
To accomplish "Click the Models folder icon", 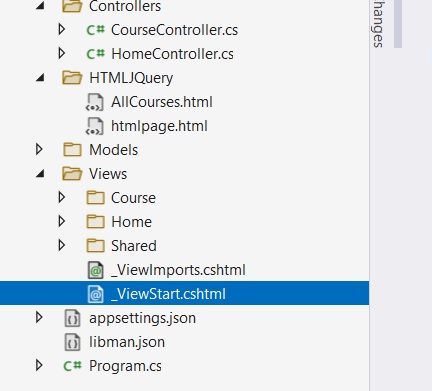I will (x=72, y=150).
